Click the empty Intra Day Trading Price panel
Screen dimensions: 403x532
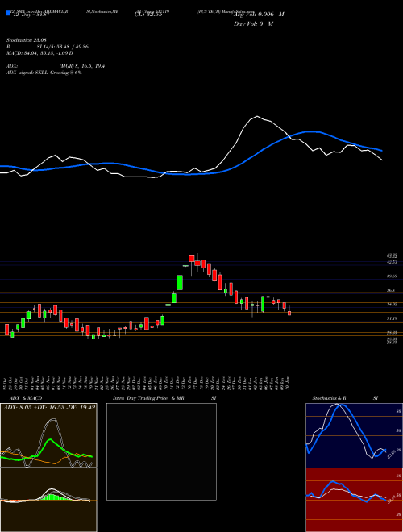[x=161, y=451]
